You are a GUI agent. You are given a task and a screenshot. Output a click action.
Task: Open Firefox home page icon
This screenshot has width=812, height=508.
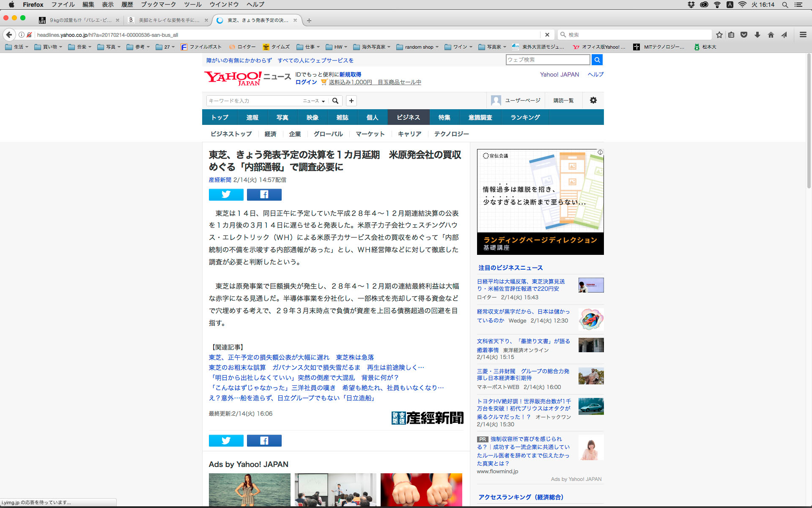771,35
